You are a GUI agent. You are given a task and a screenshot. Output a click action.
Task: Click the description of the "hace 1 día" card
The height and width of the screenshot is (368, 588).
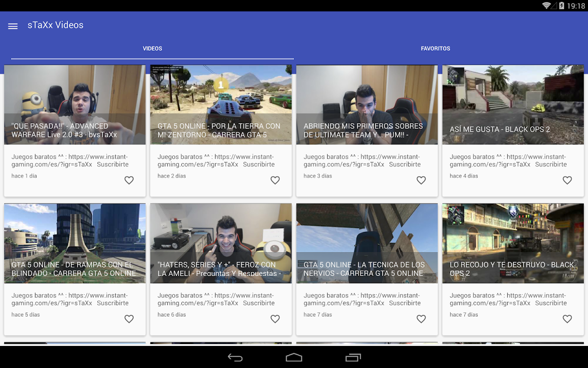(70, 161)
